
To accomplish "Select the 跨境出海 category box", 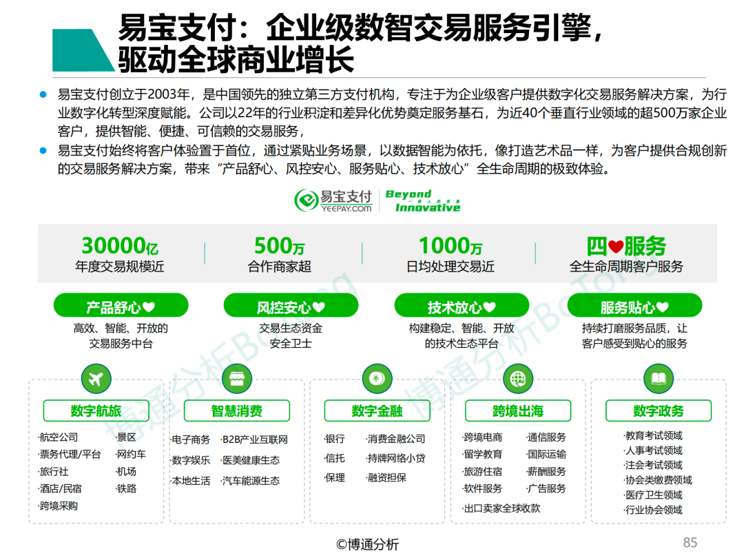I will [x=517, y=411].
